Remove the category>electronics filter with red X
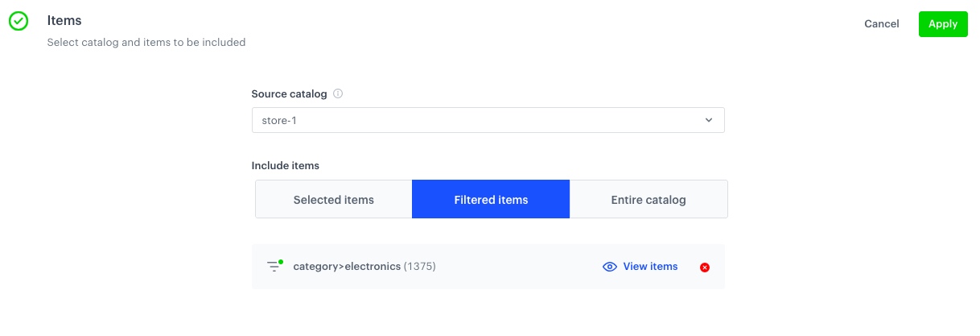Viewport: 980px width, 336px height. coord(705,267)
